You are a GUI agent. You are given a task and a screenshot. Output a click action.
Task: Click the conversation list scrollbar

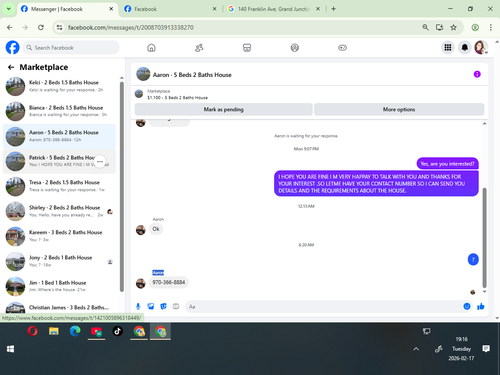(x=122, y=187)
